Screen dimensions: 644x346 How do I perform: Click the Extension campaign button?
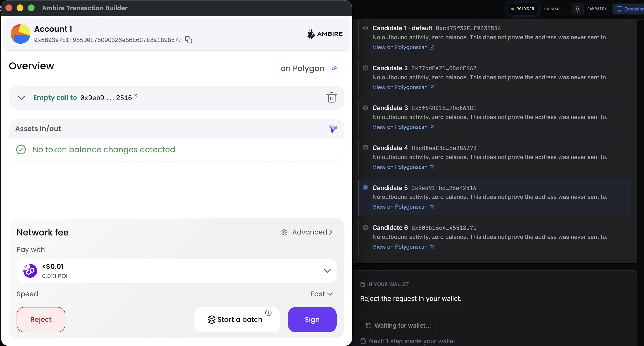pyautogui.click(x=629, y=9)
